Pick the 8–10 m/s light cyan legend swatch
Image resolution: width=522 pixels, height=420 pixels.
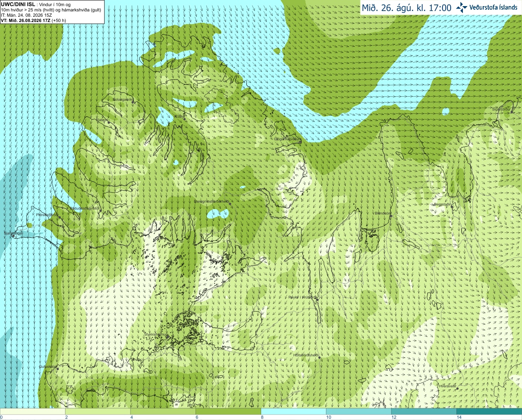(294, 411)
